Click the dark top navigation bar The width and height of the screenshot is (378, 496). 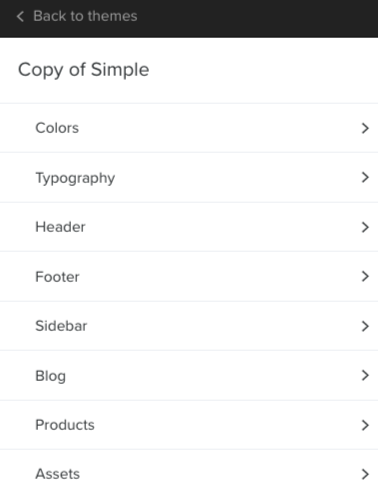(x=189, y=18)
